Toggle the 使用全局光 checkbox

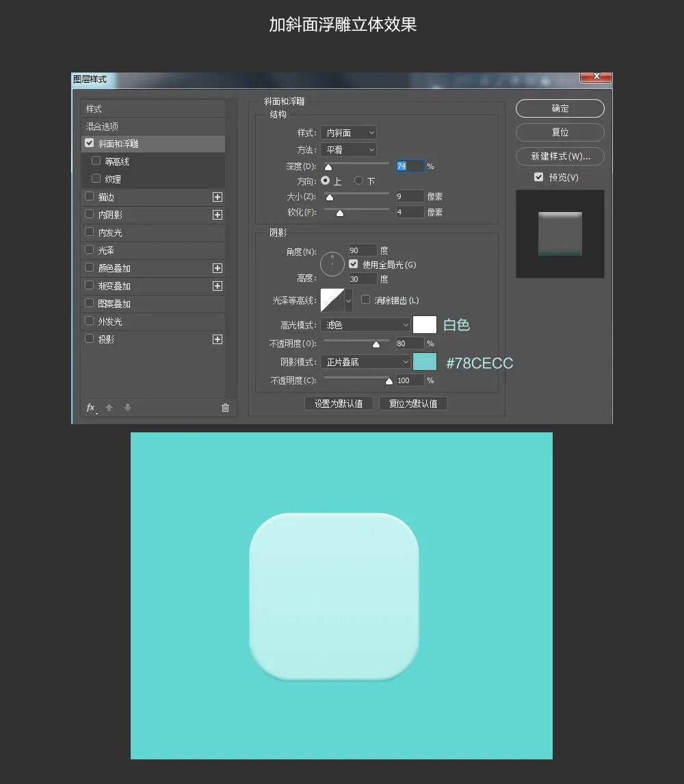point(354,264)
